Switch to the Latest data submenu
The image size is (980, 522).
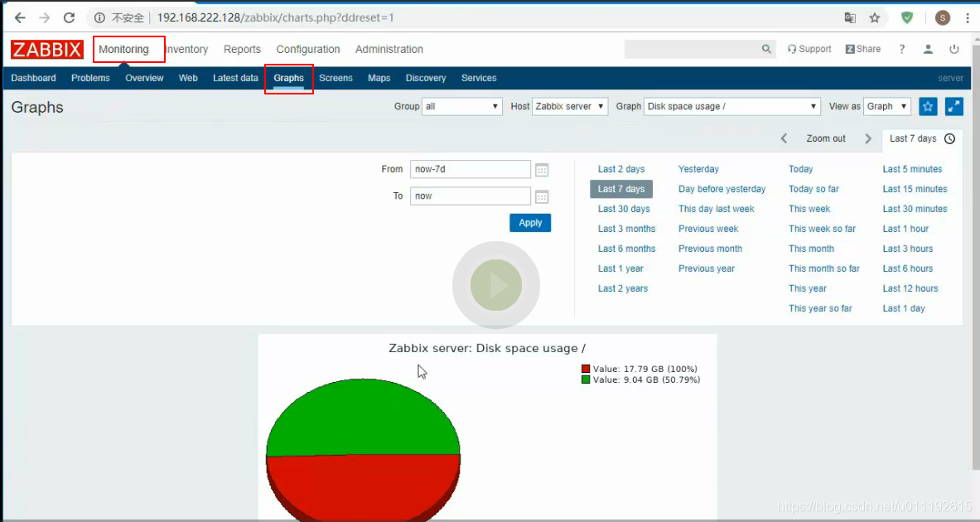click(235, 78)
